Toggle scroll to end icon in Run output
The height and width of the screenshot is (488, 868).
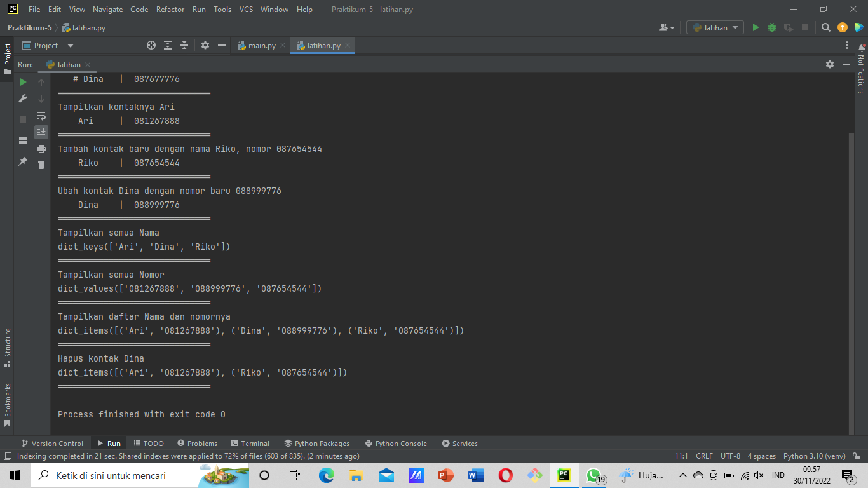[x=41, y=132]
